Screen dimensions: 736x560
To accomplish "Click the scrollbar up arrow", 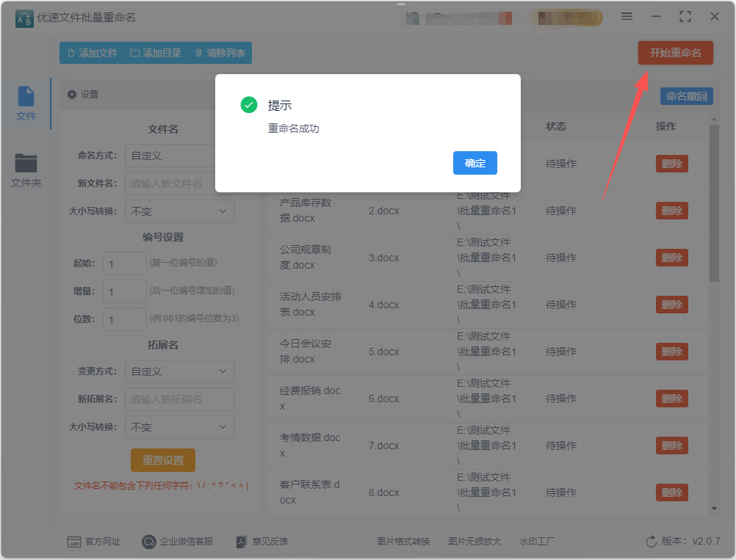I will coord(714,119).
